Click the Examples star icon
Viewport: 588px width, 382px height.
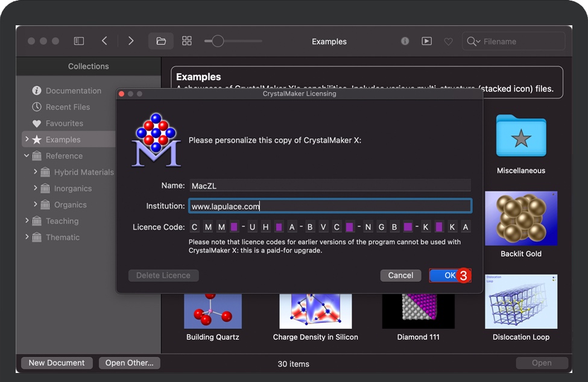click(x=37, y=139)
